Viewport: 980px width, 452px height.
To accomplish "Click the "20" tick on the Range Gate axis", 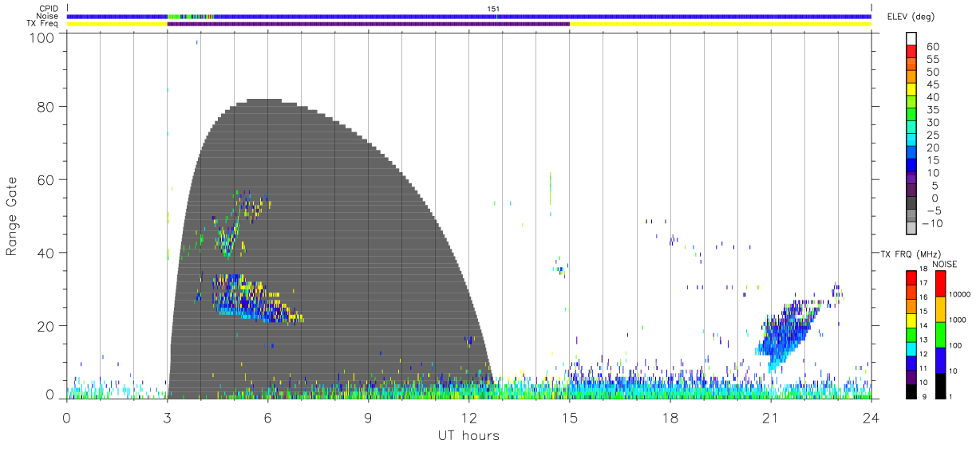I will [x=45, y=326].
